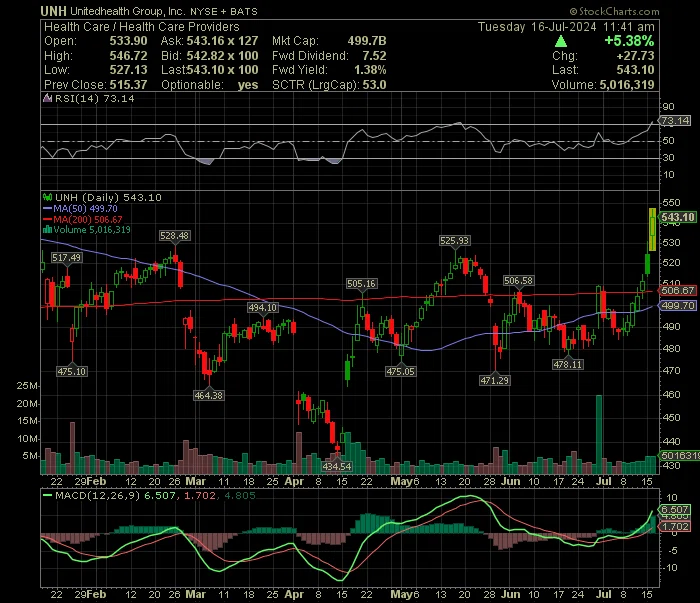The height and width of the screenshot is (603, 700).
Task: Click the 517.49 price annotation
Action: pos(67,258)
